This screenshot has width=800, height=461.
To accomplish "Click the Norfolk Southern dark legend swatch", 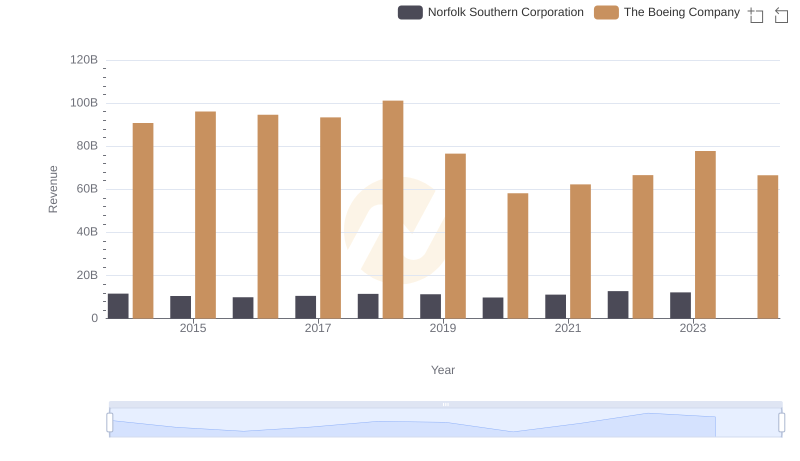I will [410, 12].
